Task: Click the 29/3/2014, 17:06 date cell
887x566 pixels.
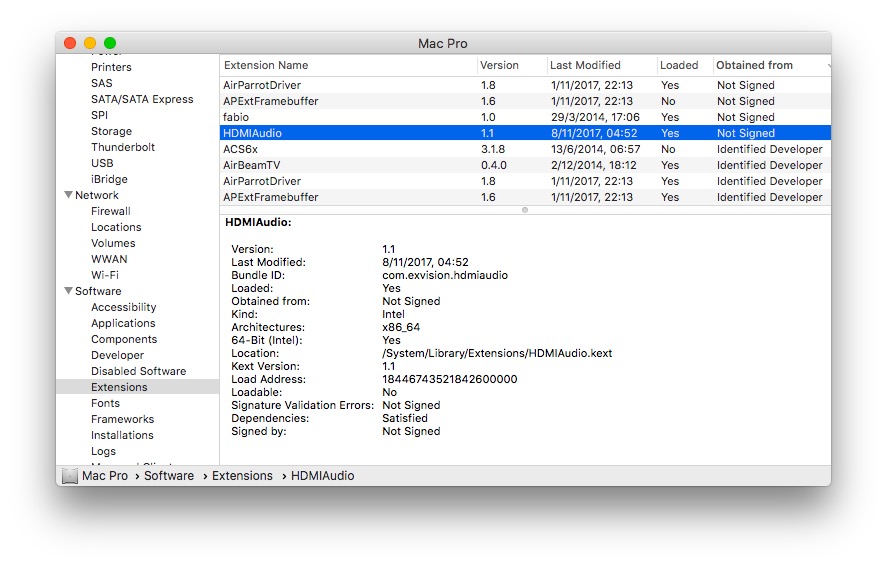Action: coord(595,117)
